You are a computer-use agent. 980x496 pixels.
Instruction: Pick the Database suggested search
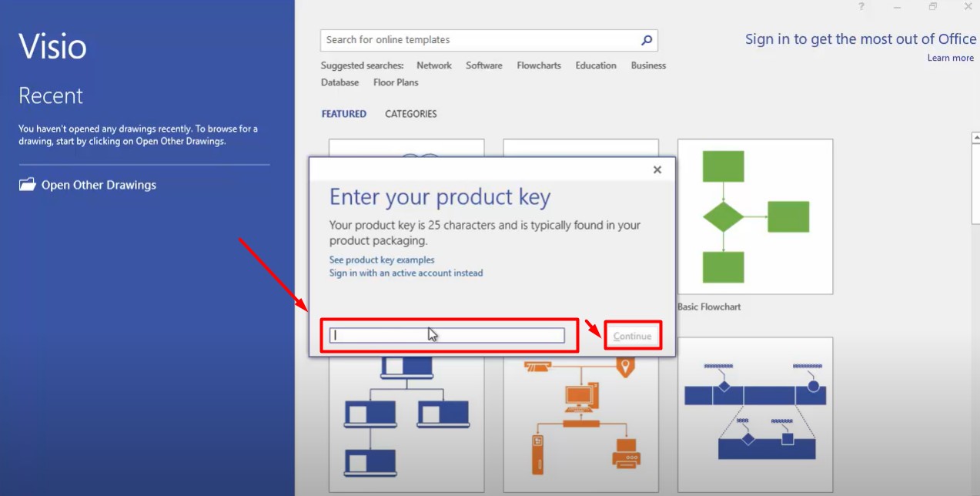pyautogui.click(x=340, y=82)
